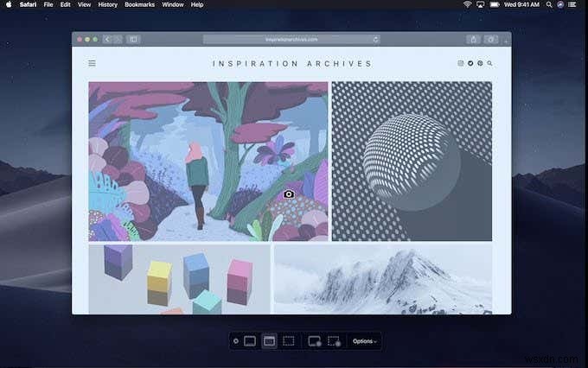Select Record Selected Portion option
Viewport: 588px width, 368px height.
(x=334, y=341)
